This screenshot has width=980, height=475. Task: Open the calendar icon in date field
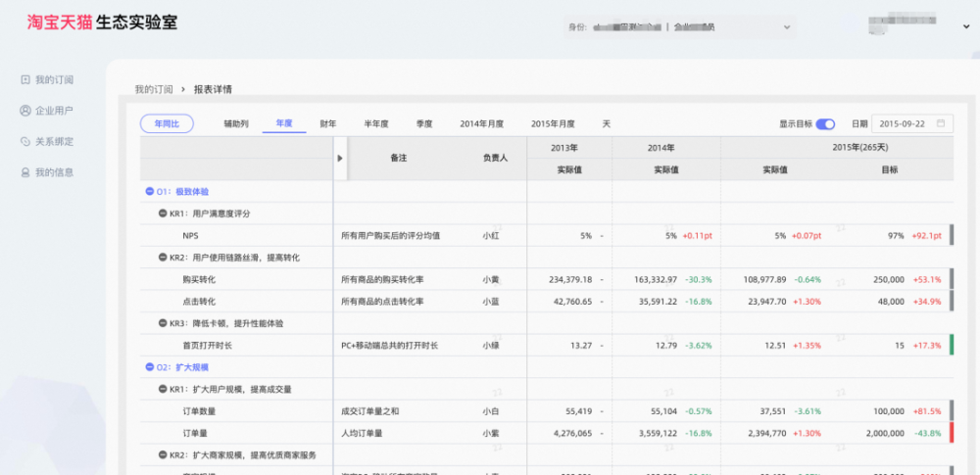[941, 123]
